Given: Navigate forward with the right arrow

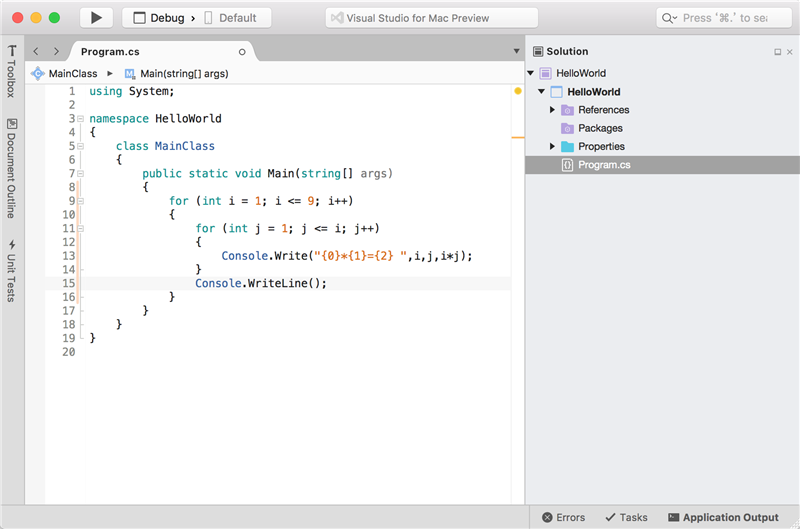Looking at the screenshot, I should (x=56, y=52).
